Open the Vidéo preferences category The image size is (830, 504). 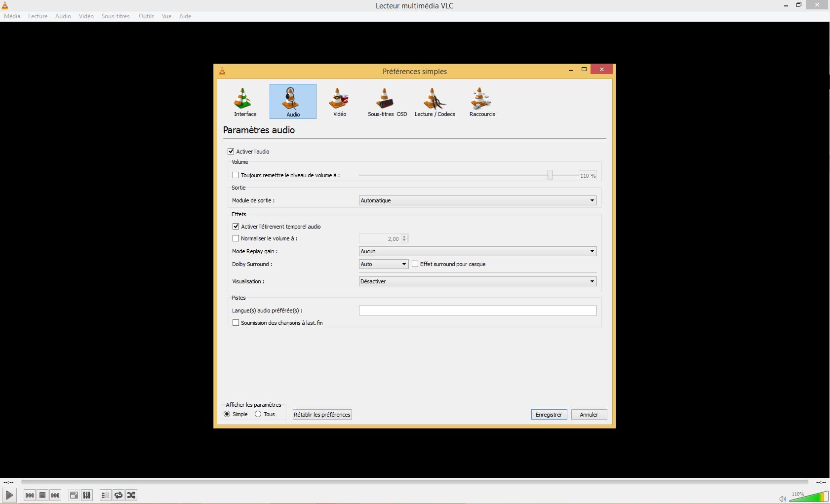point(340,102)
